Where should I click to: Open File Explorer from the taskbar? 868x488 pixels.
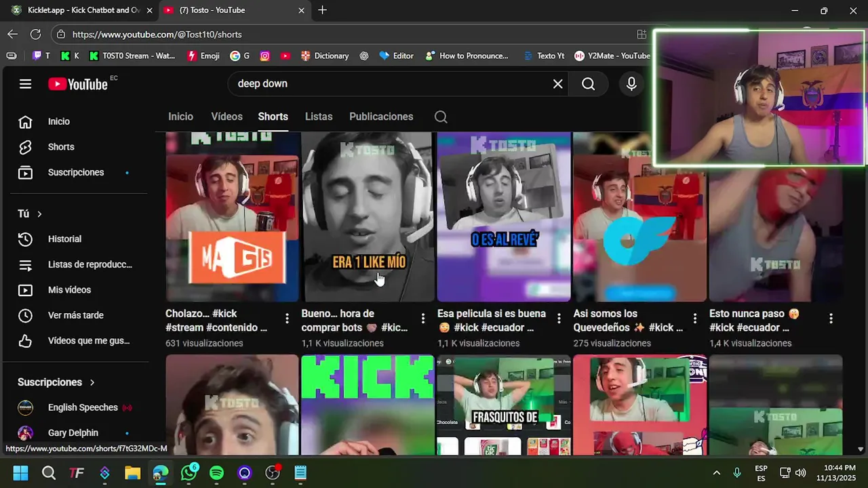132,472
